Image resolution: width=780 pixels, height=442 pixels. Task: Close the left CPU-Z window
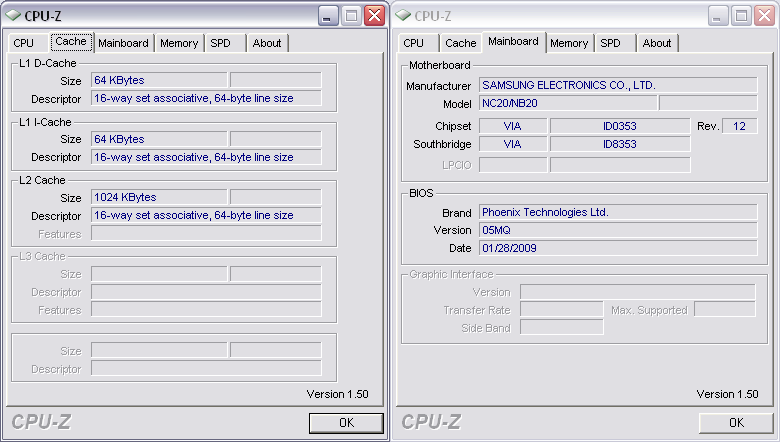point(375,16)
